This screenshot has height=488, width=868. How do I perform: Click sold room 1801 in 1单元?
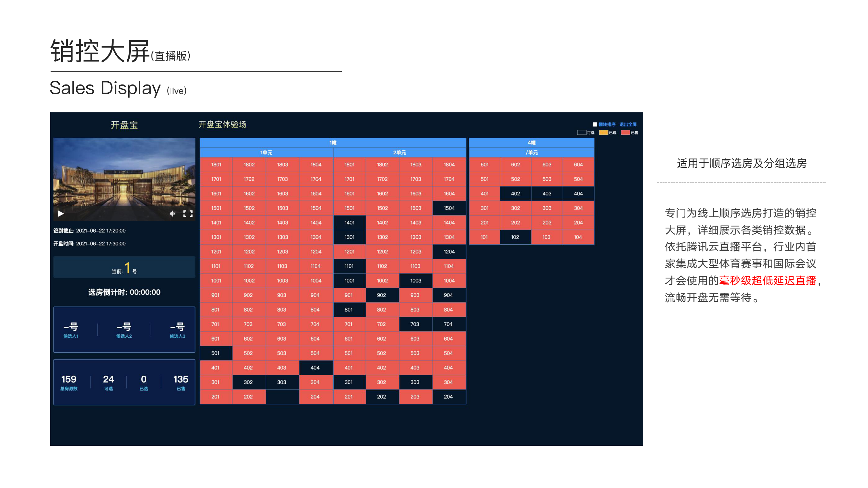tap(216, 164)
